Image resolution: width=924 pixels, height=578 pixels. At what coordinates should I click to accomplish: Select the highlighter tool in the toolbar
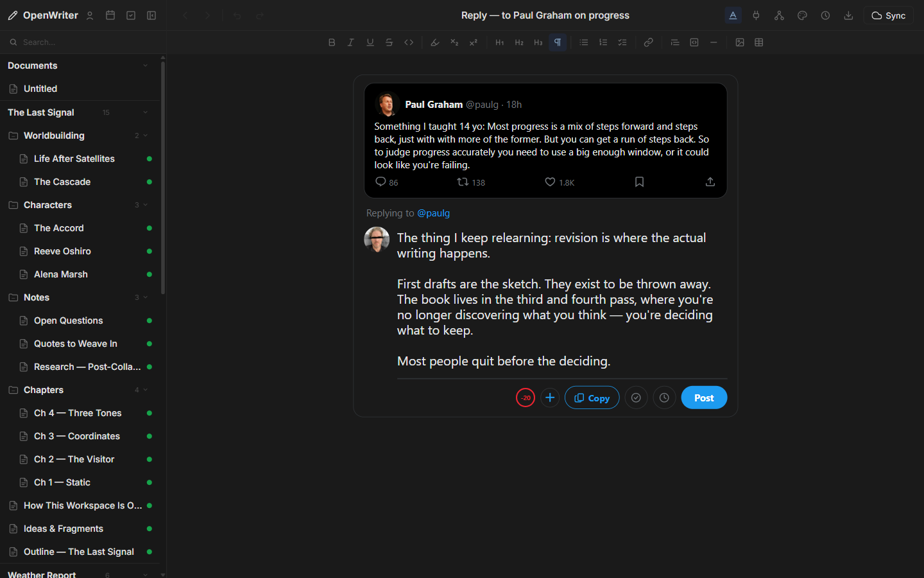coord(435,42)
